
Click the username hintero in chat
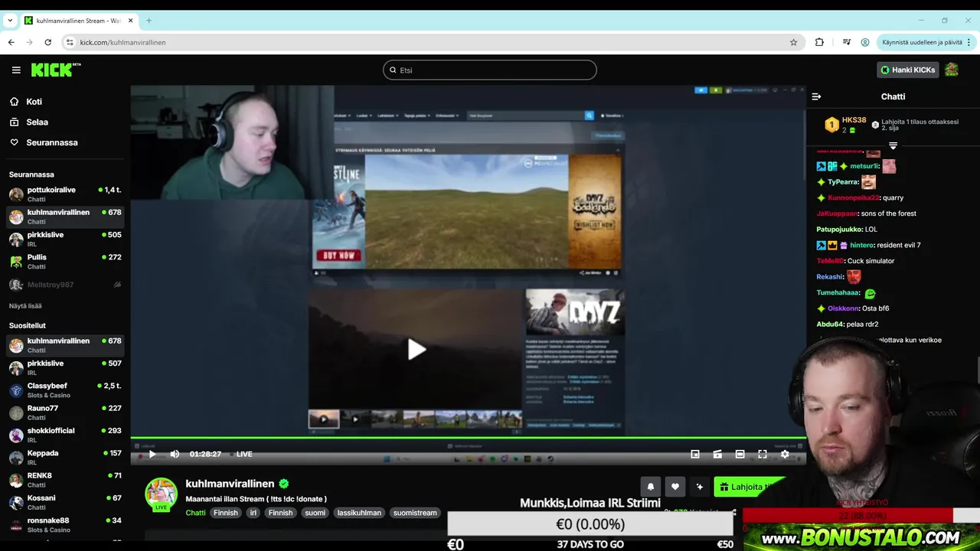(861, 245)
